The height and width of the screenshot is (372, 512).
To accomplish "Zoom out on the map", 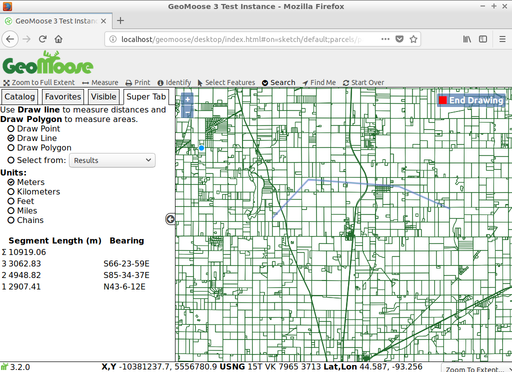I will pyautogui.click(x=188, y=112).
